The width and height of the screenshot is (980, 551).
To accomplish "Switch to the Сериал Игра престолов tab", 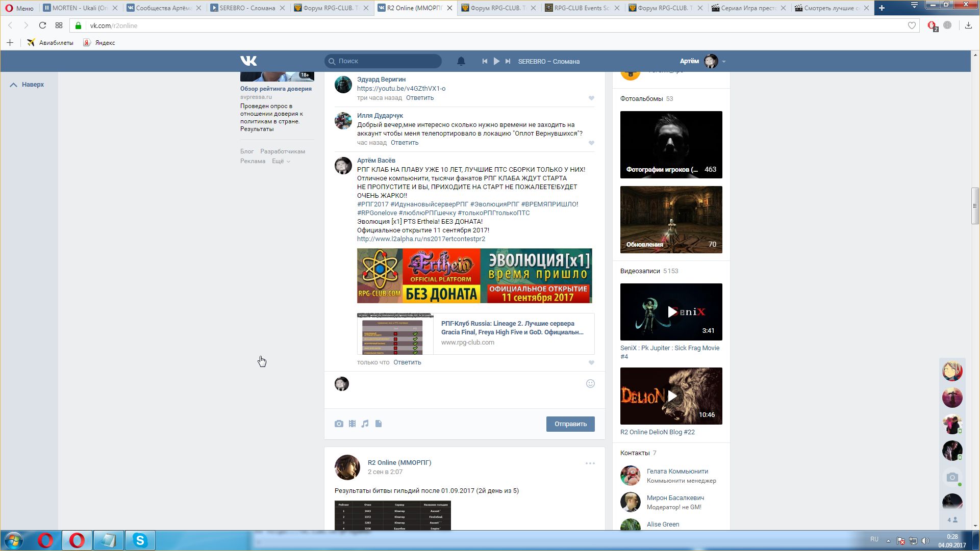I will point(749,8).
